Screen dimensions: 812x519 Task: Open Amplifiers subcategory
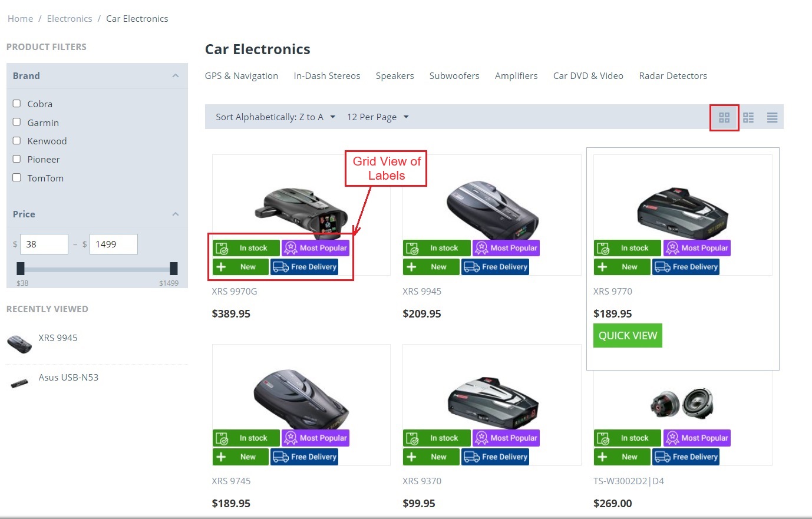(516, 76)
